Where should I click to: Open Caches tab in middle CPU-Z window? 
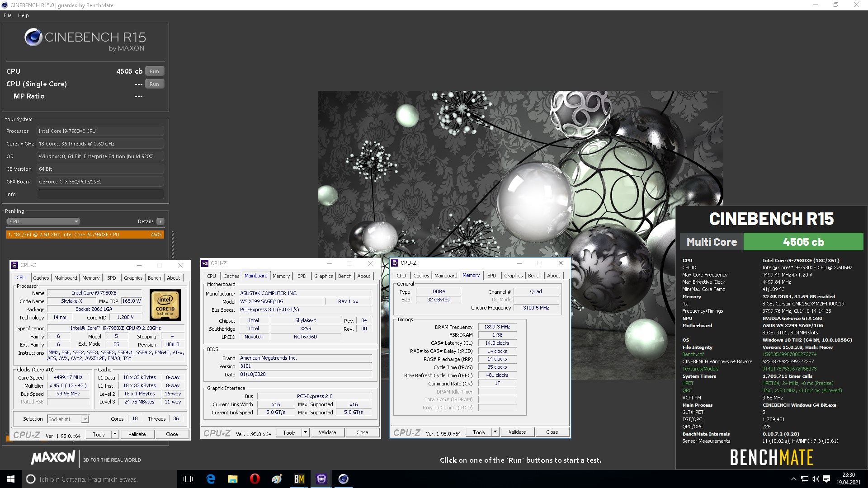click(231, 276)
